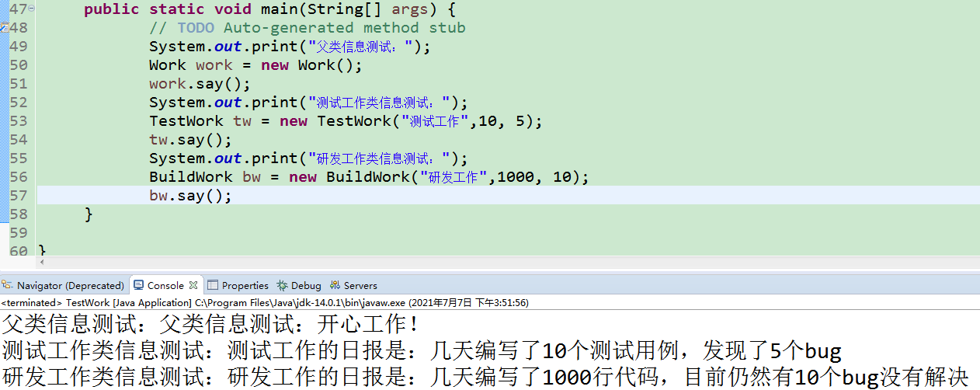The image size is (980, 390).
Task: Click the closing brace on line 60
Action: pyautogui.click(x=42, y=250)
